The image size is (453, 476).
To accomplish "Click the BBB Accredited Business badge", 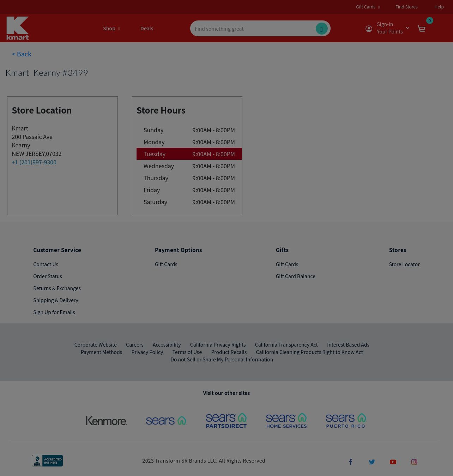I will point(47,460).
